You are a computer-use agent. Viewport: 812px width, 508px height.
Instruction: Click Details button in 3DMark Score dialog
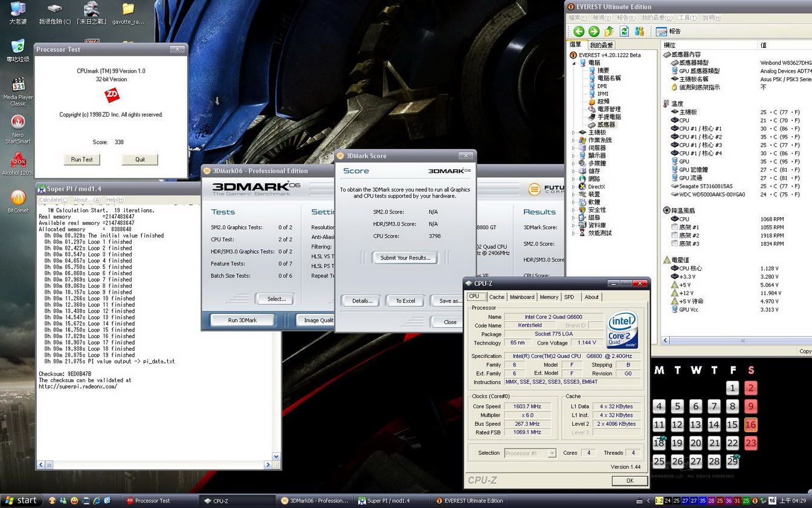pos(362,301)
